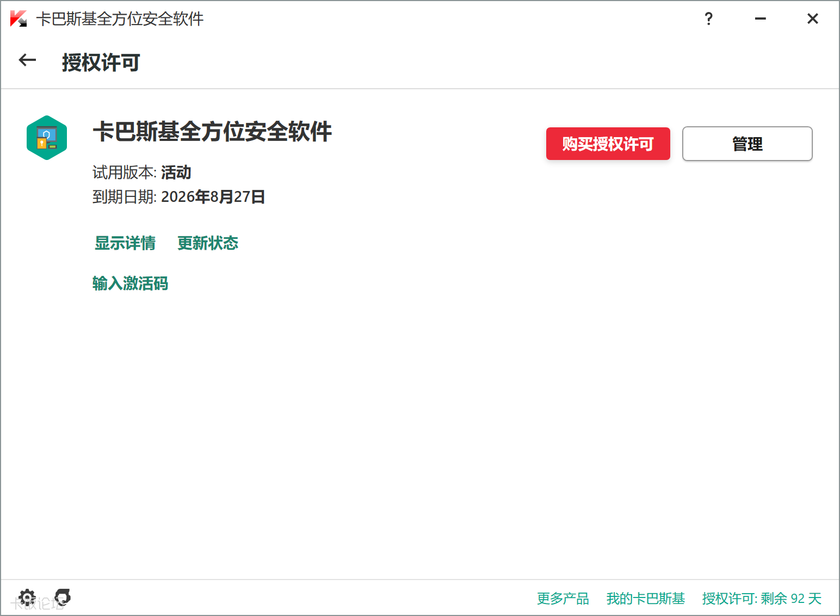Screen dimensions: 840x616
Task: Click the 更新状态 link
Action: pyautogui.click(x=208, y=243)
